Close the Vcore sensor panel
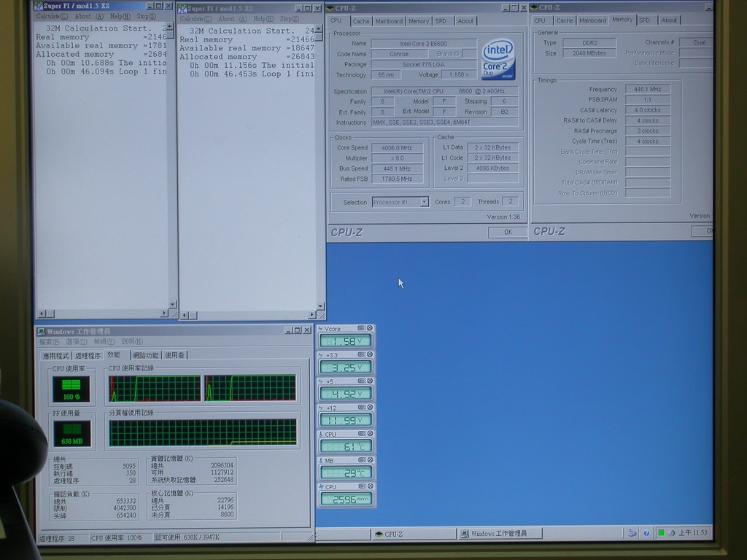This screenshot has width=747, height=560. 370,328
